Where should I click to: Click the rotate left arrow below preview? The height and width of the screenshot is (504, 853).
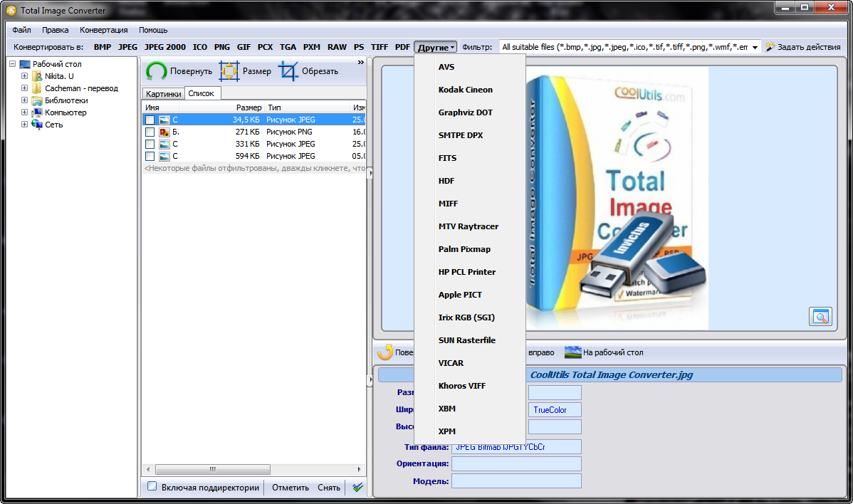[386, 352]
